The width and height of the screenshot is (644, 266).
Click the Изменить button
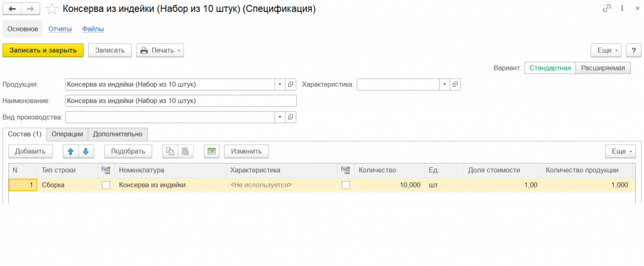point(247,151)
